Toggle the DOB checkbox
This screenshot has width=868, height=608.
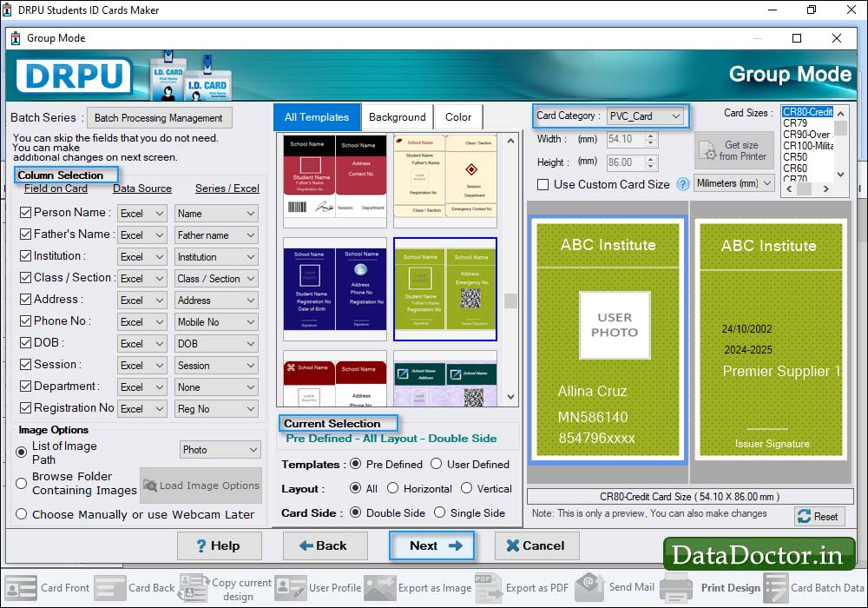click(25, 343)
